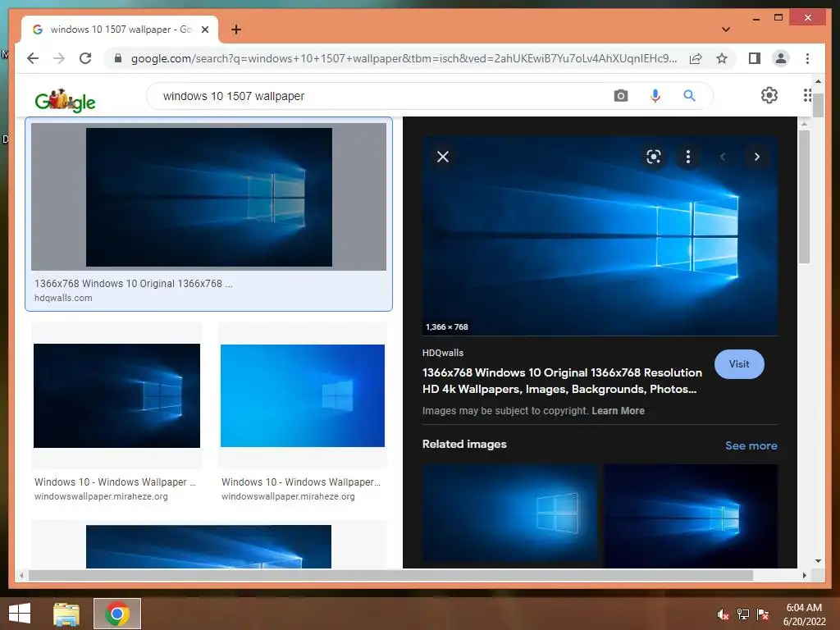Open the dark Windows 10 miraheze thumbnail
This screenshot has width=840, height=630.
pos(116,395)
